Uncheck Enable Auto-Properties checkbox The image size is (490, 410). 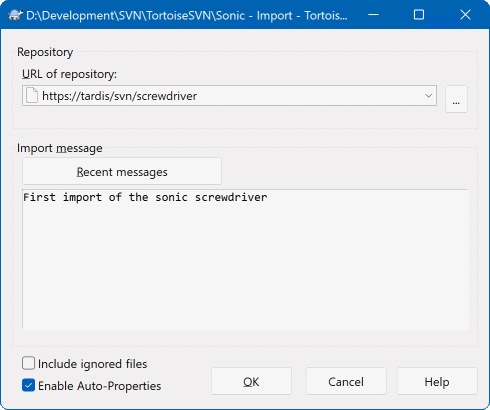click(29, 385)
